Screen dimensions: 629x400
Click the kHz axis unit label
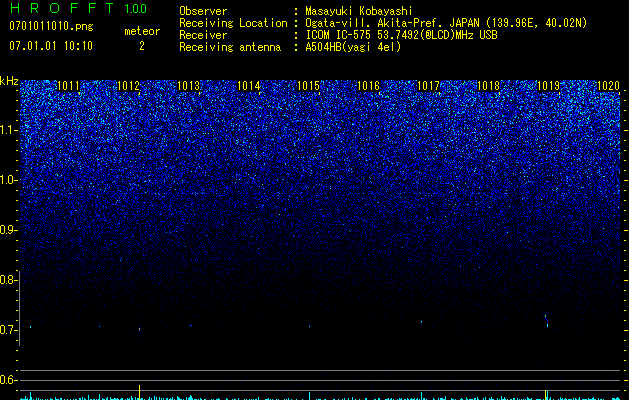click(x=9, y=81)
